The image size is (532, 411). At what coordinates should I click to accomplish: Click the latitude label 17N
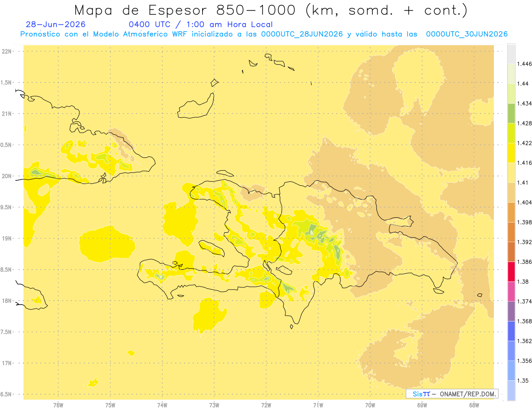coord(7,363)
